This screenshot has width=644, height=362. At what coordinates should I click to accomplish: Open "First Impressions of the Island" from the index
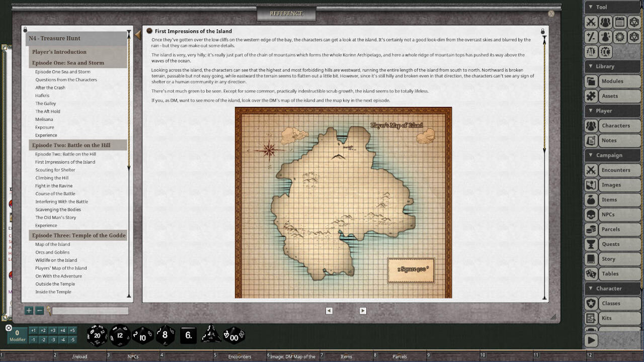click(64, 161)
